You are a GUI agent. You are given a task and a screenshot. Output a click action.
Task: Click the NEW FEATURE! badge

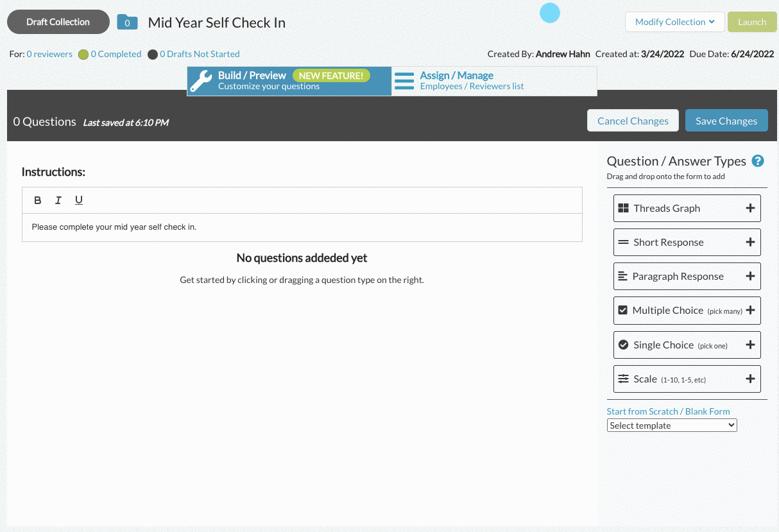tap(331, 76)
